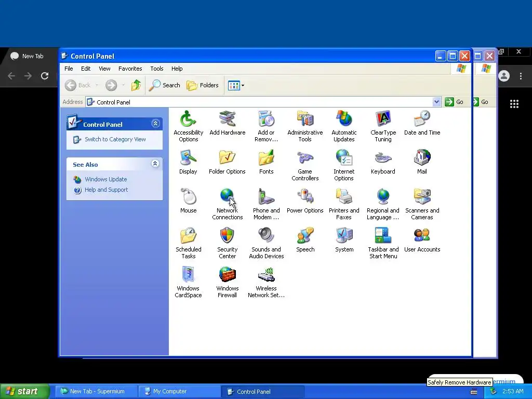Open the apps grid icon in browser

pyautogui.click(x=514, y=104)
